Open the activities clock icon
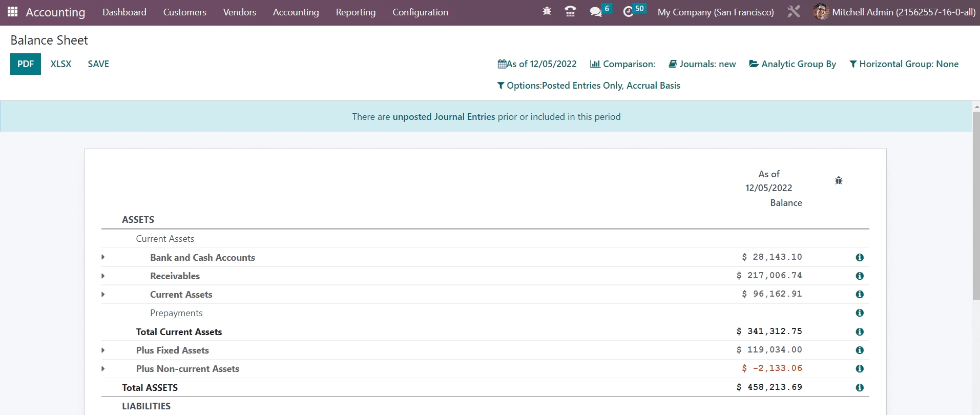Image resolution: width=980 pixels, height=415 pixels. (x=628, y=12)
